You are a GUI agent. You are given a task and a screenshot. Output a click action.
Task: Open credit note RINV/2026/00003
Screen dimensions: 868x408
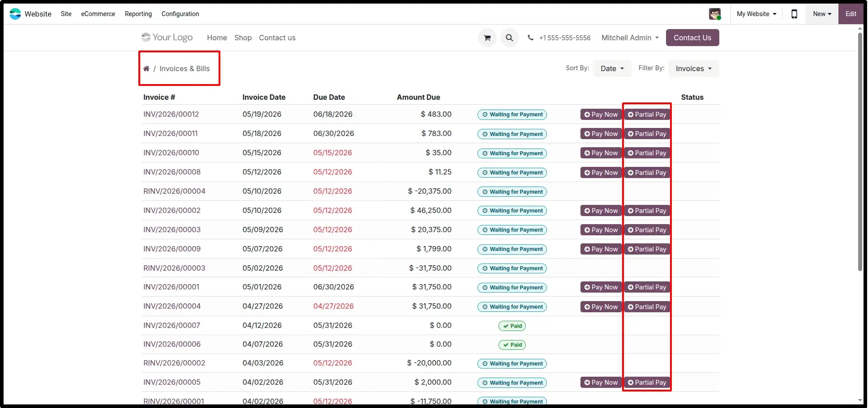click(174, 268)
